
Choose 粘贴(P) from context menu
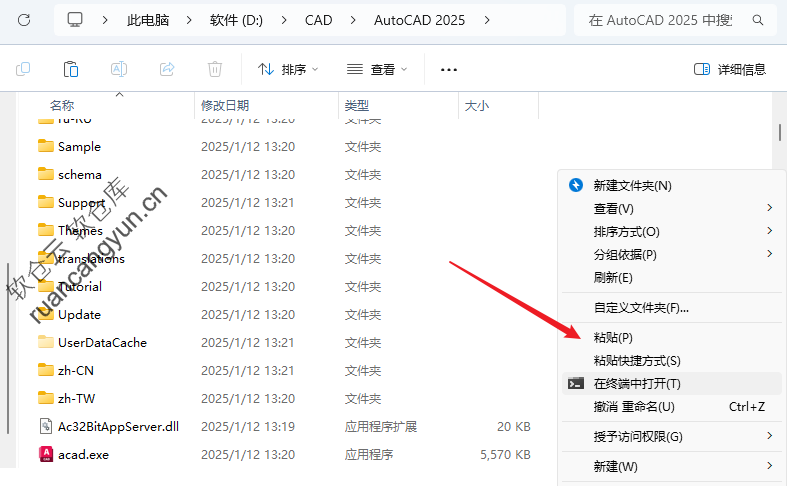(672, 337)
